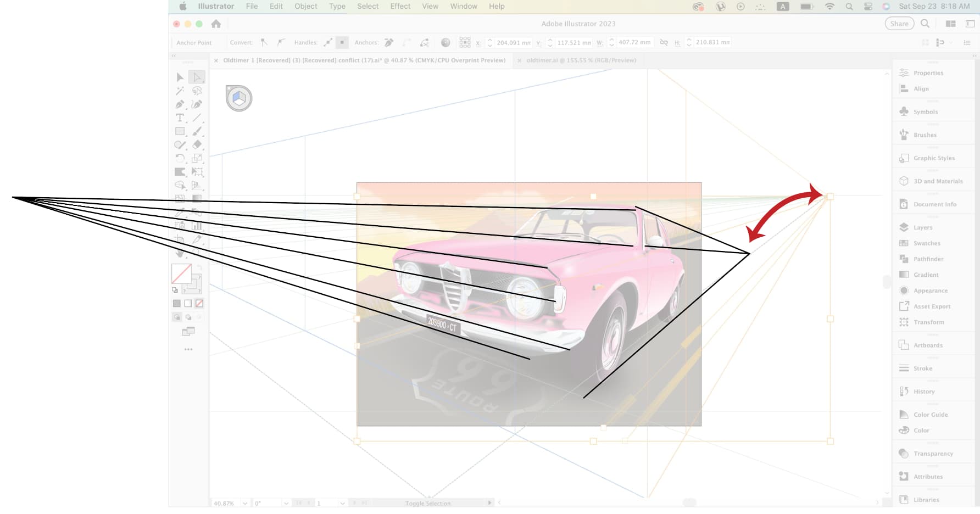Screen dimensions: 980x514
Task: Open the 3D and Materials panel
Action: click(938, 181)
